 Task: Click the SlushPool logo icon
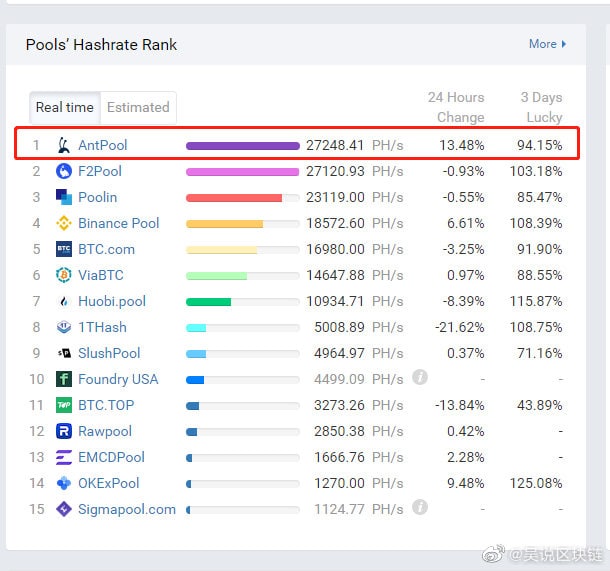click(x=64, y=353)
